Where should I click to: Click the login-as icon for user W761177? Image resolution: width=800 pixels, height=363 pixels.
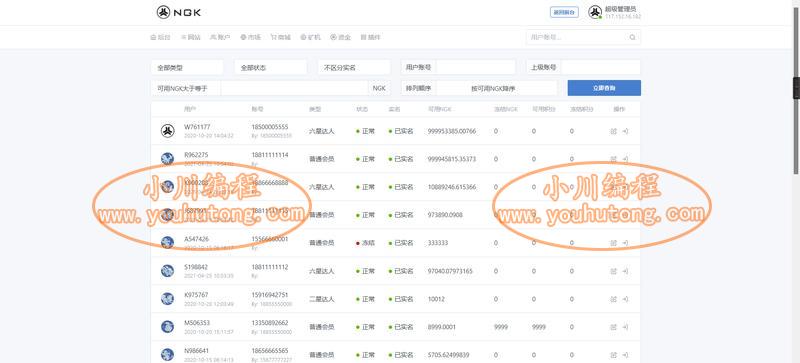[x=625, y=131]
